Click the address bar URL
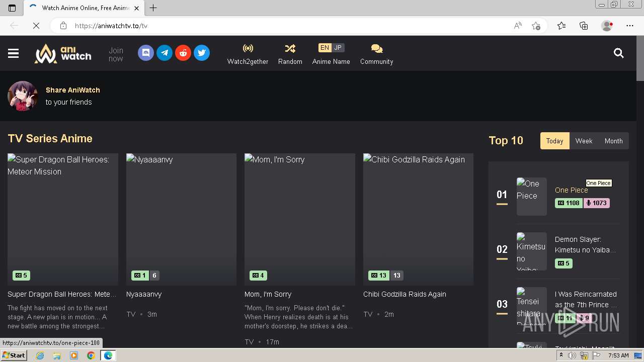 (x=111, y=26)
